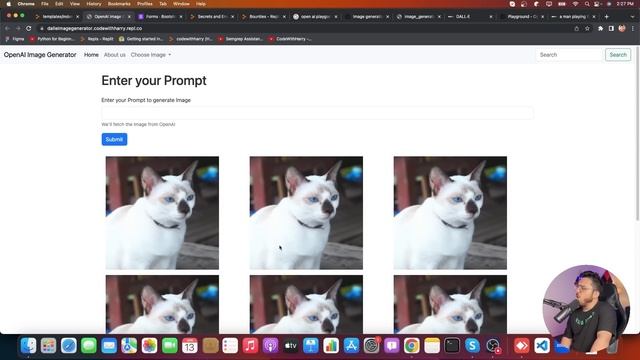Open Music from the dock
Screen dimensions: 640x360
250,346
